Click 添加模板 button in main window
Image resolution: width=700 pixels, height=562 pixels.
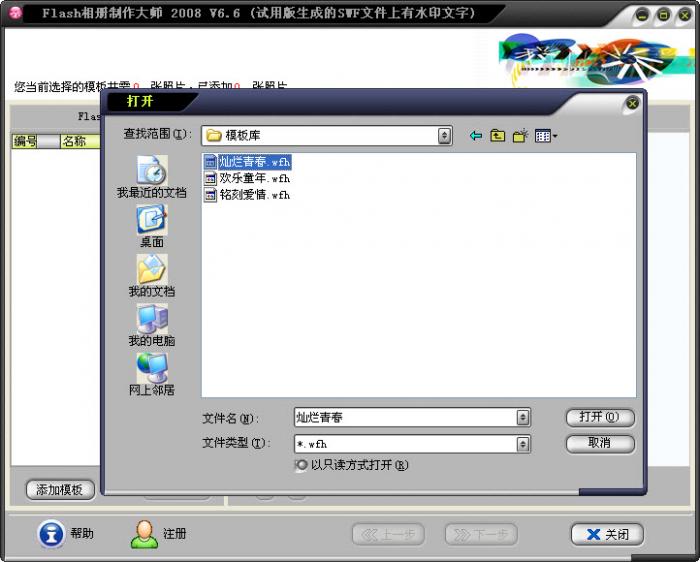[x=60, y=490]
